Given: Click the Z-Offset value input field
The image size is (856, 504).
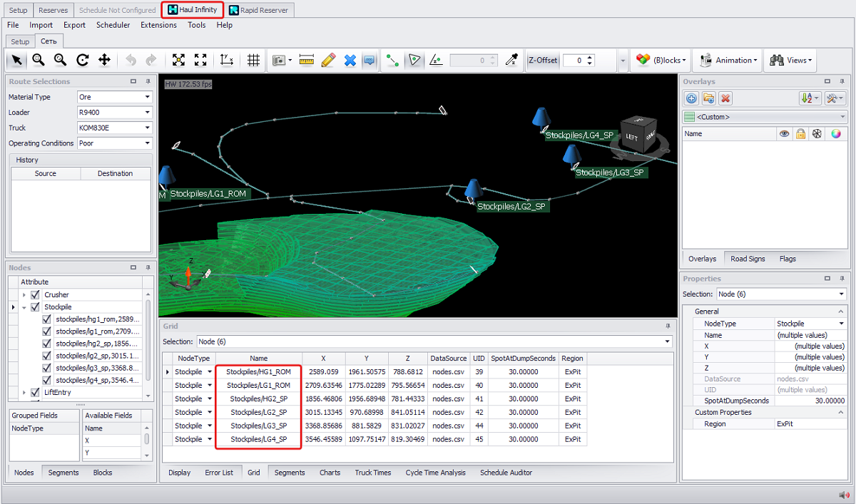Looking at the screenshot, I should [574, 61].
